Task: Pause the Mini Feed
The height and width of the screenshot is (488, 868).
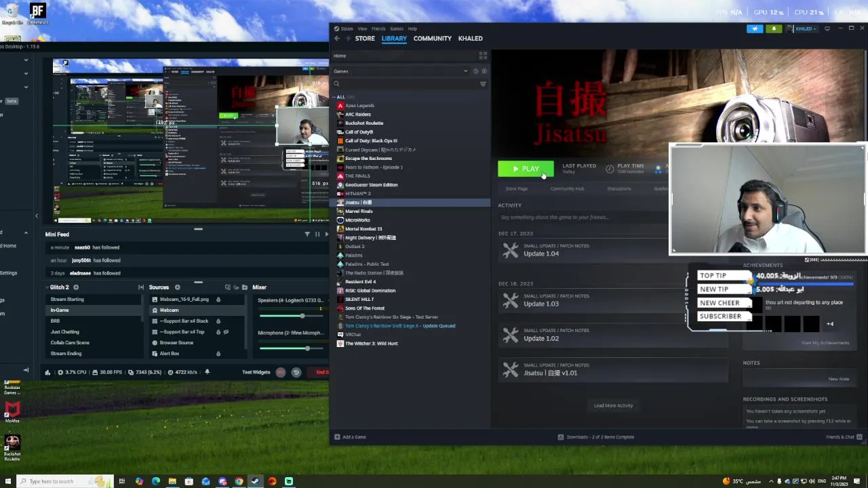Action: (x=317, y=235)
